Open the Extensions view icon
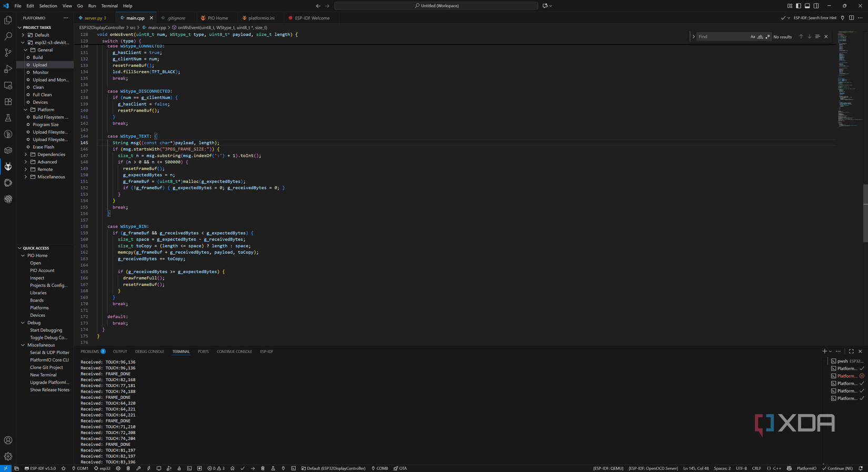The width and height of the screenshot is (868, 472). 8,102
